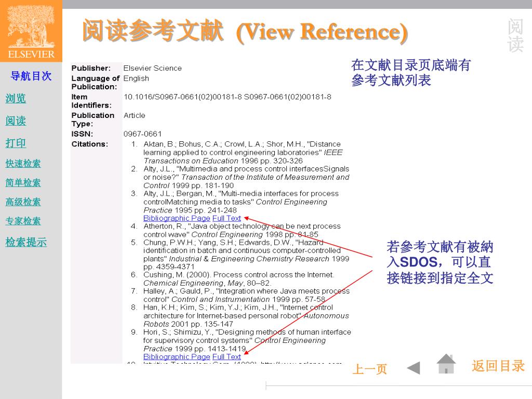Click the note about SDOS full-text linking
This screenshot has width=532, height=399.
pyautogui.click(x=440, y=262)
